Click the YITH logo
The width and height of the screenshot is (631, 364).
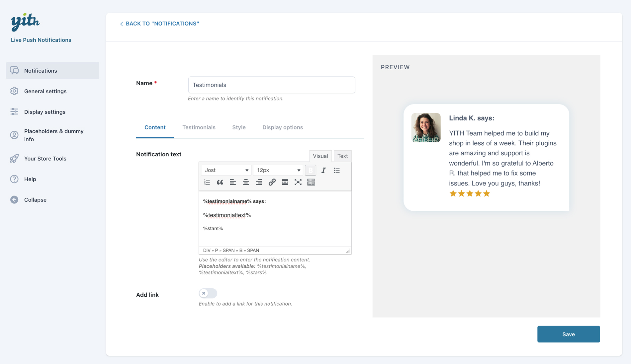25,22
